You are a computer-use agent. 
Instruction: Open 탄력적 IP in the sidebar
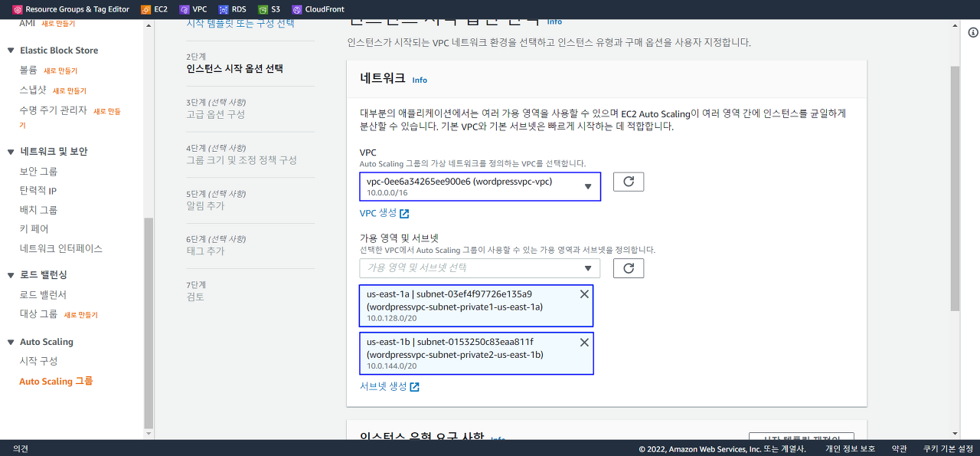point(38,190)
